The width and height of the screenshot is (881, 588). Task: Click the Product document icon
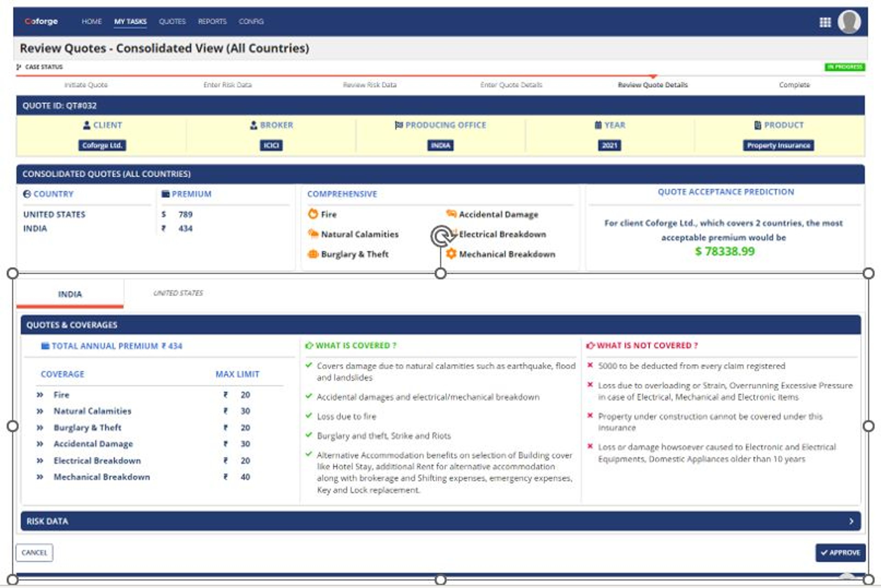(758, 125)
